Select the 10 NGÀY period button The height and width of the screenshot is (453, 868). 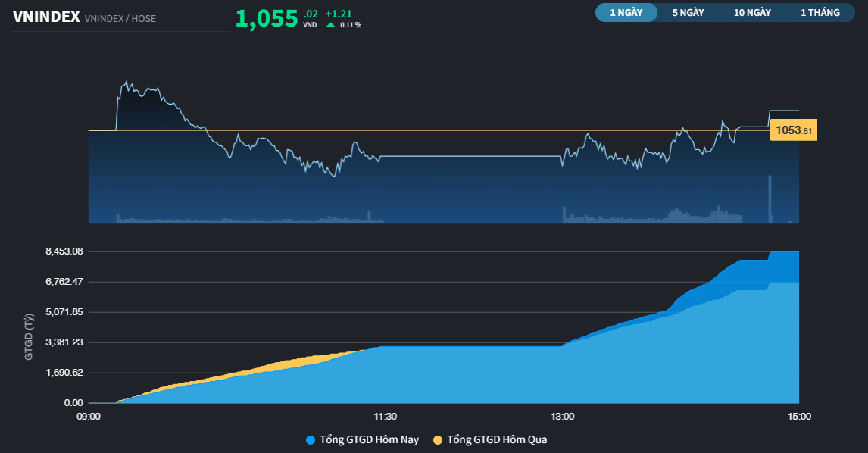[x=753, y=12]
